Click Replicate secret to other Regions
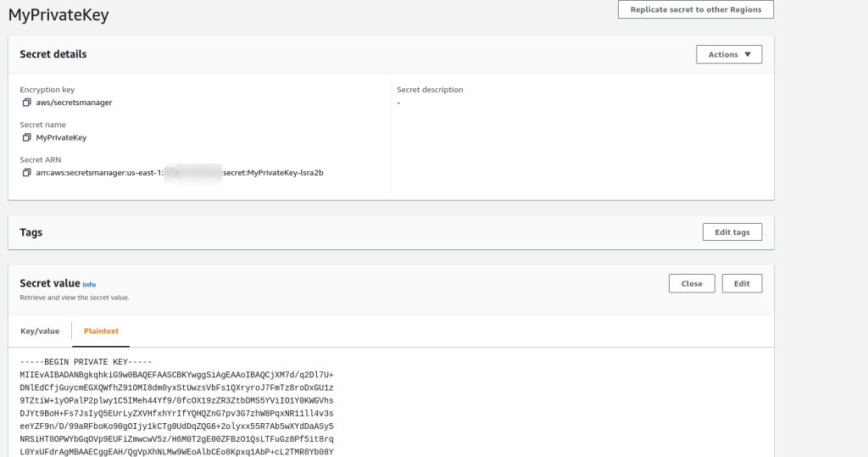 (x=696, y=9)
